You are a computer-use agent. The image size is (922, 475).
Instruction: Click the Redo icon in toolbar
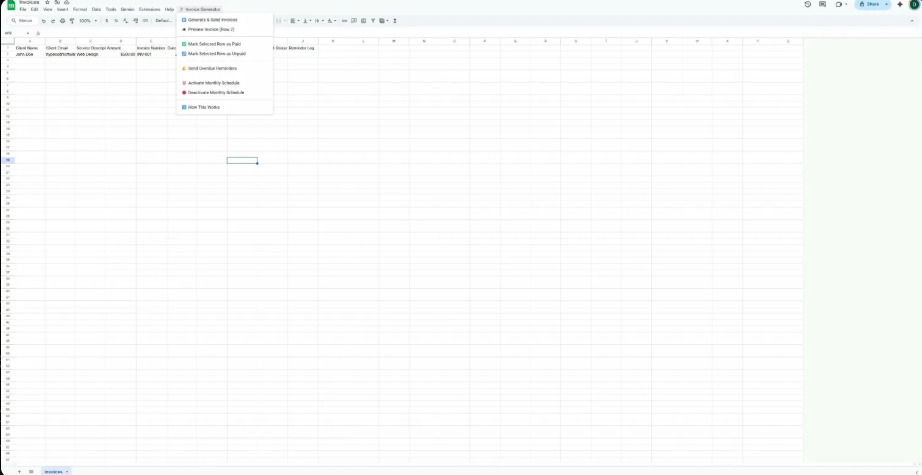click(x=53, y=21)
